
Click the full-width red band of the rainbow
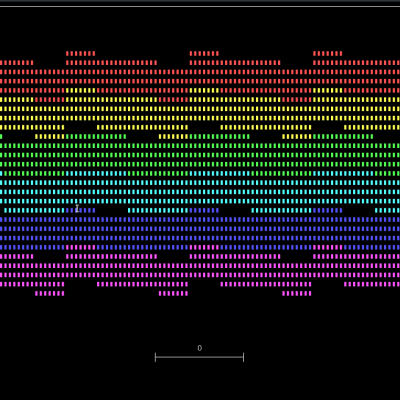coord(200,76)
